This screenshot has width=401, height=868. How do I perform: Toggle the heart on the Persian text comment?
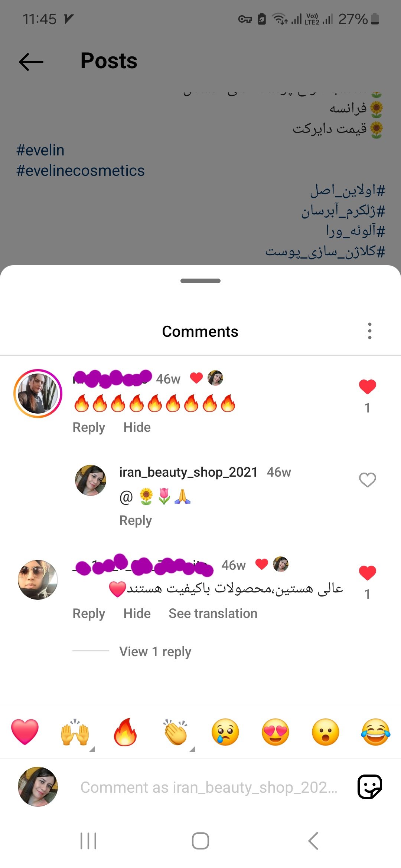coord(367,573)
